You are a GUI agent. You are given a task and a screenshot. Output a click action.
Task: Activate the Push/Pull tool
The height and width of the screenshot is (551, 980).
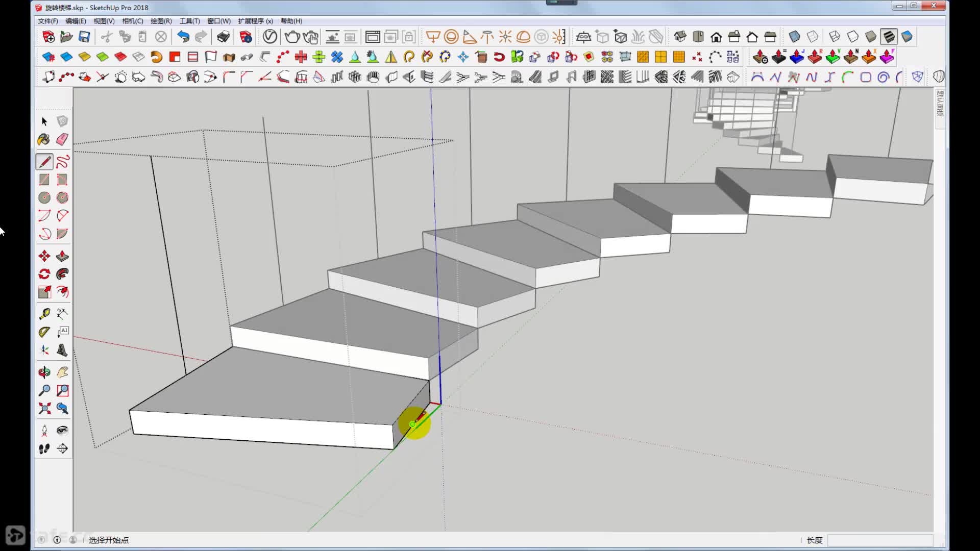(x=62, y=256)
